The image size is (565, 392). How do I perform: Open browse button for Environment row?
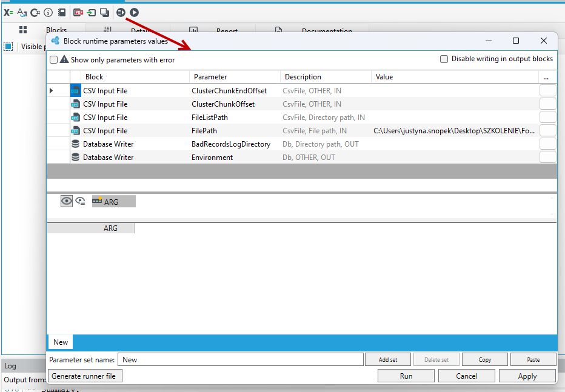pyautogui.click(x=547, y=158)
